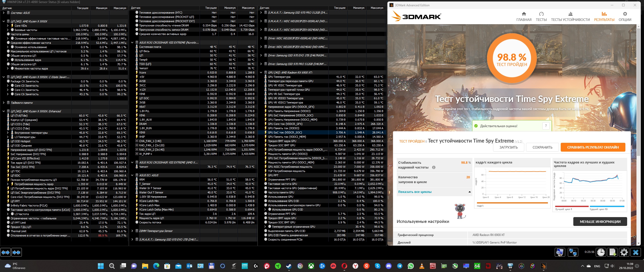Viewport: 644px width, 272px height.
Task: Click the frame rate stability info icon
Action: point(434,167)
